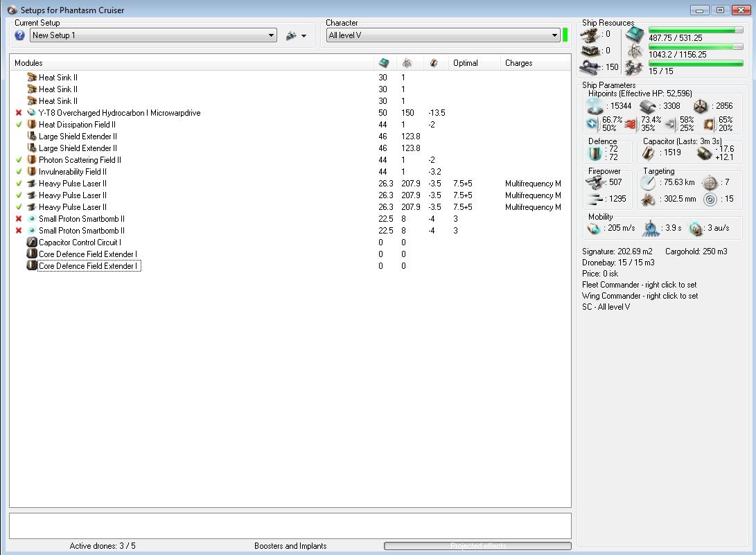
Task: Click the max velocity icon in Mobility
Action: [x=593, y=229]
